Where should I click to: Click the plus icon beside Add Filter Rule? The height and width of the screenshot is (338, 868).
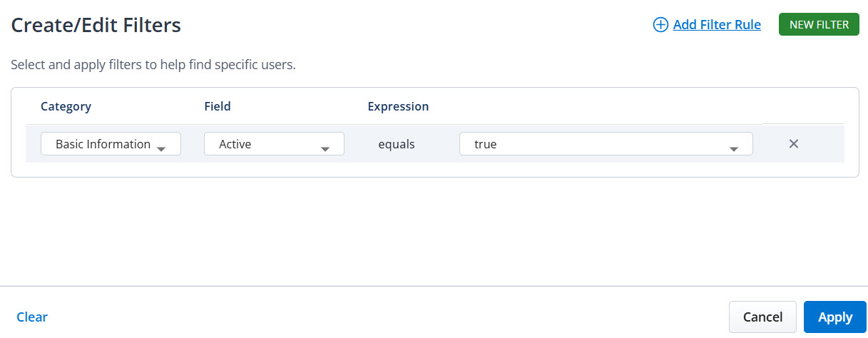click(660, 25)
